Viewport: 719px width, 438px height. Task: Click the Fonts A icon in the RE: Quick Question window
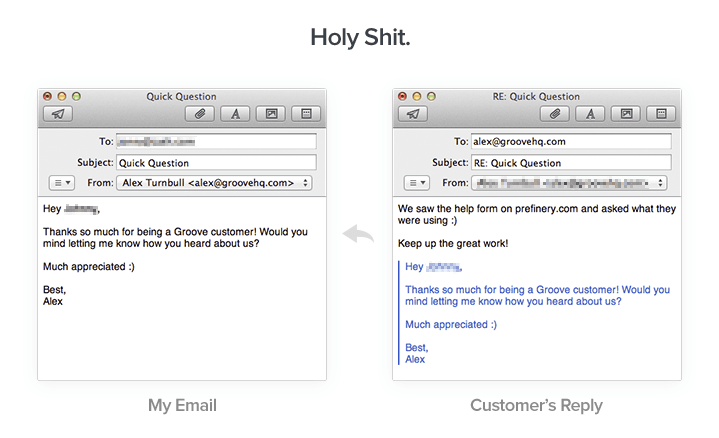[x=590, y=114]
